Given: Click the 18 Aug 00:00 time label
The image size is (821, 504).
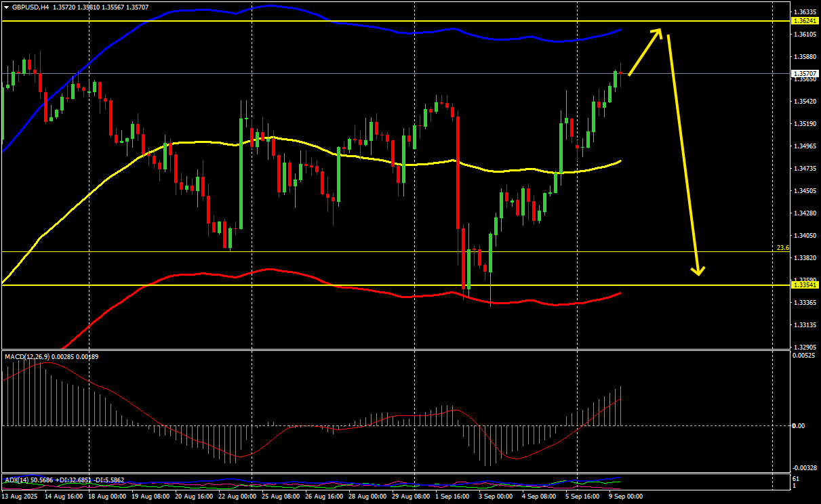Looking at the screenshot, I should pyautogui.click(x=107, y=497).
